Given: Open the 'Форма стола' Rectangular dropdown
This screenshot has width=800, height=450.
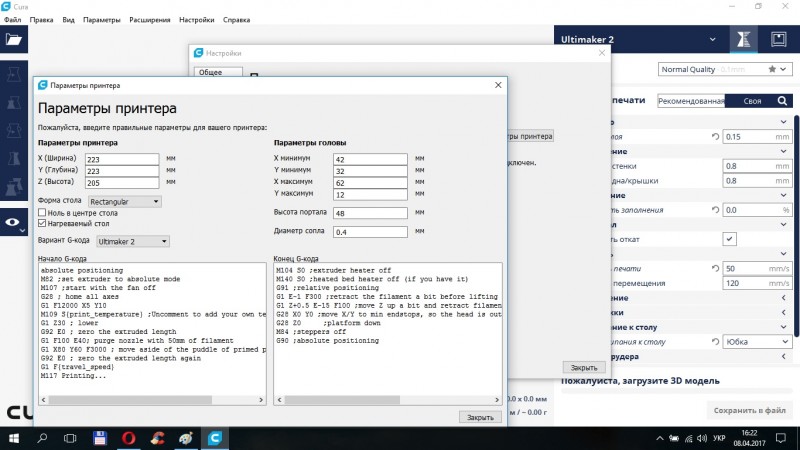Looking at the screenshot, I should pyautogui.click(x=124, y=201).
